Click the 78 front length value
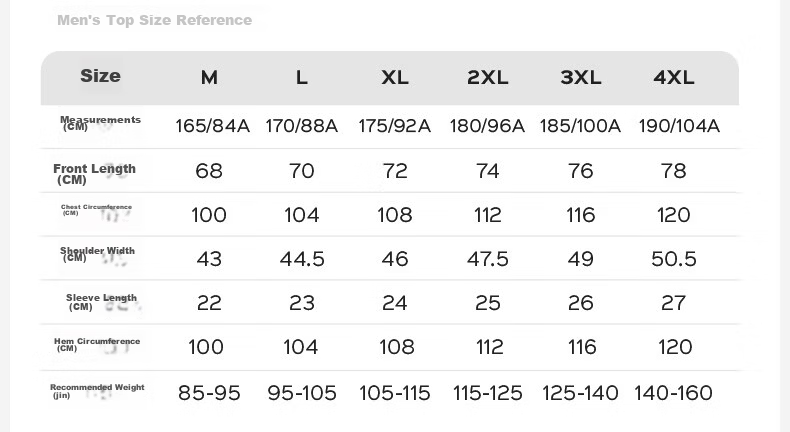The height and width of the screenshot is (432, 790). (674, 171)
